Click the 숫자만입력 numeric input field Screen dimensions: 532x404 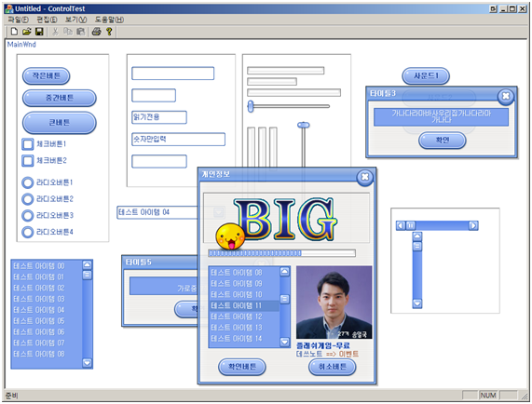coord(178,140)
